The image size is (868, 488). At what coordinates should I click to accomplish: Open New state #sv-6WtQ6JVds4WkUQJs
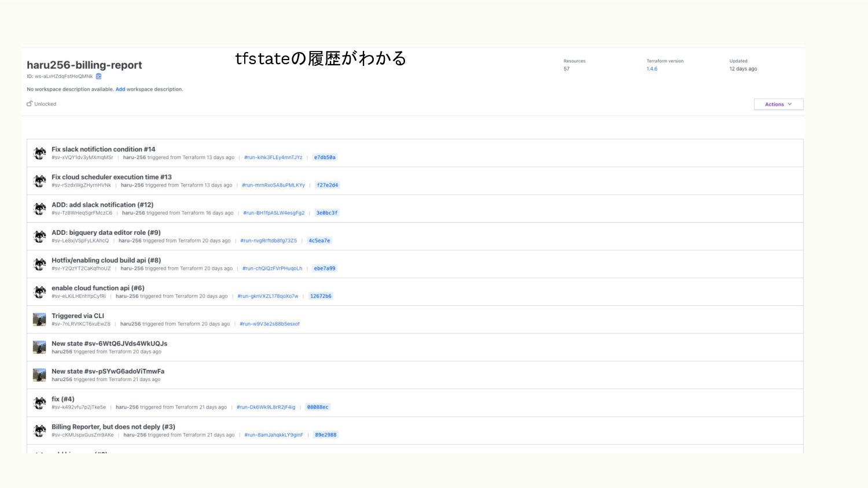[x=109, y=343]
